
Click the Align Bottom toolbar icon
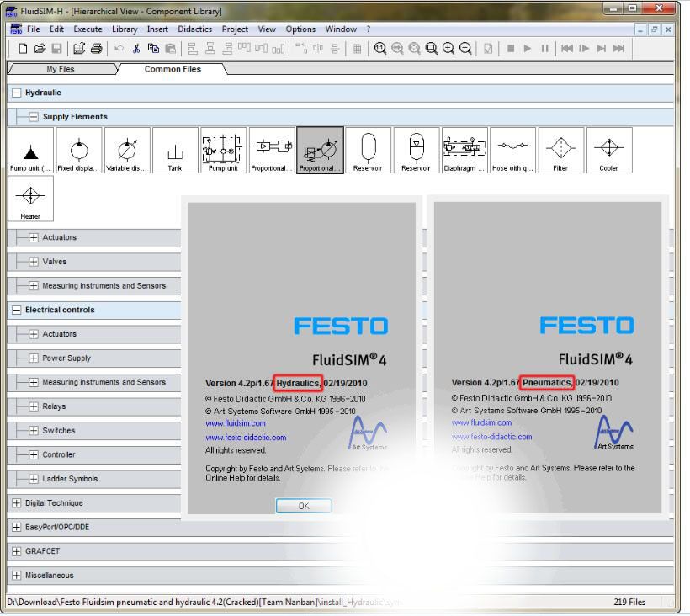click(279, 49)
